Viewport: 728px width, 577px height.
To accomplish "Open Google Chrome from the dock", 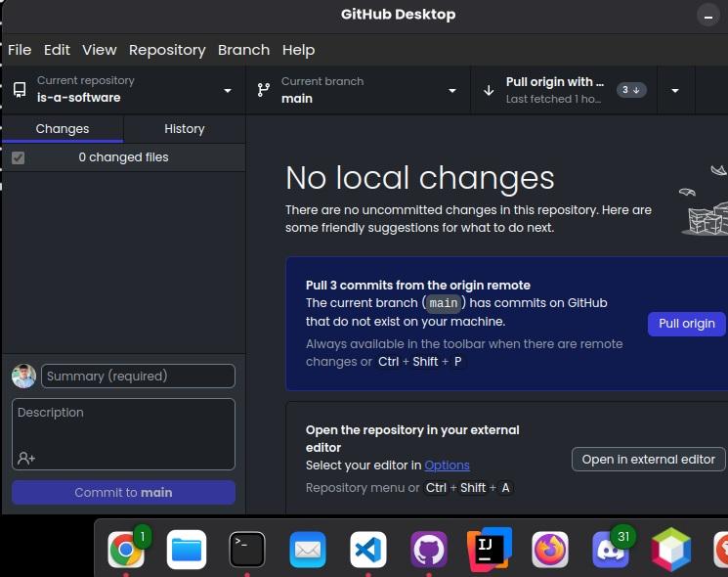I will pos(126,549).
